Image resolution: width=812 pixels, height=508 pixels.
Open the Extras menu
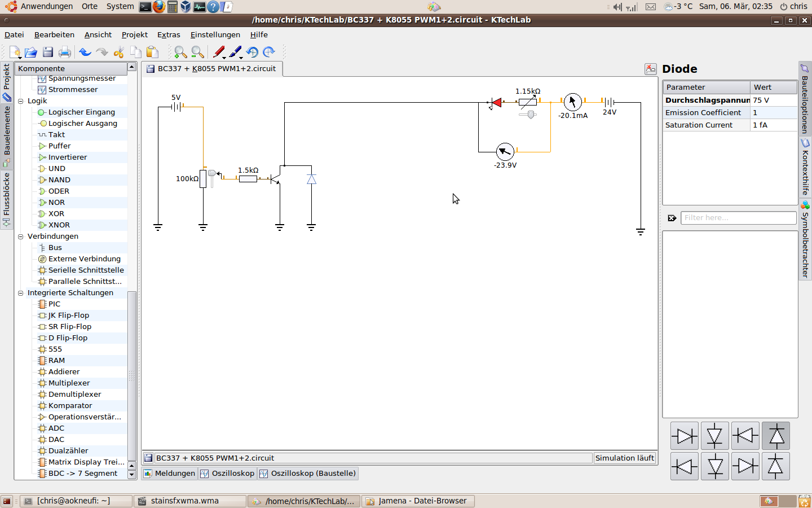click(x=169, y=35)
